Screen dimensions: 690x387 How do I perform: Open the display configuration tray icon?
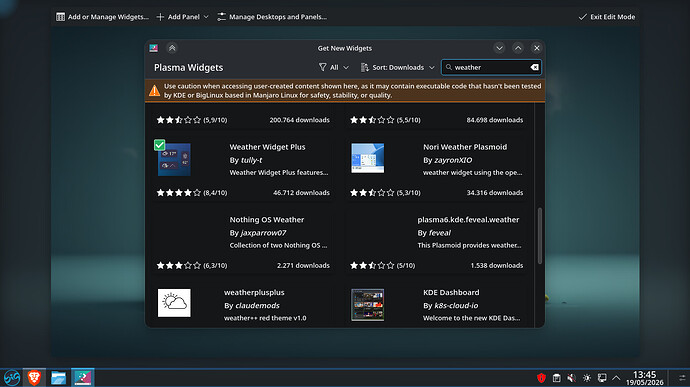coord(602,378)
